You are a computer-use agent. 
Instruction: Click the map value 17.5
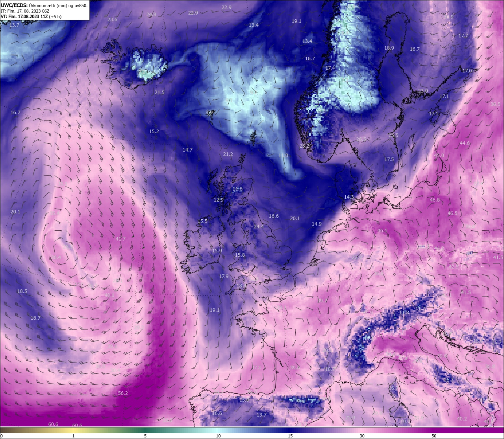click(x=389, y=159)
